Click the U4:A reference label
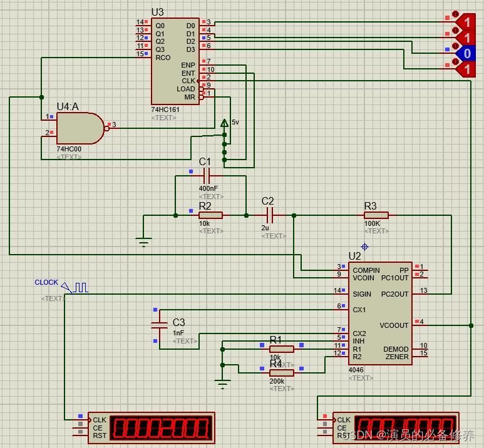 [68, 107]
